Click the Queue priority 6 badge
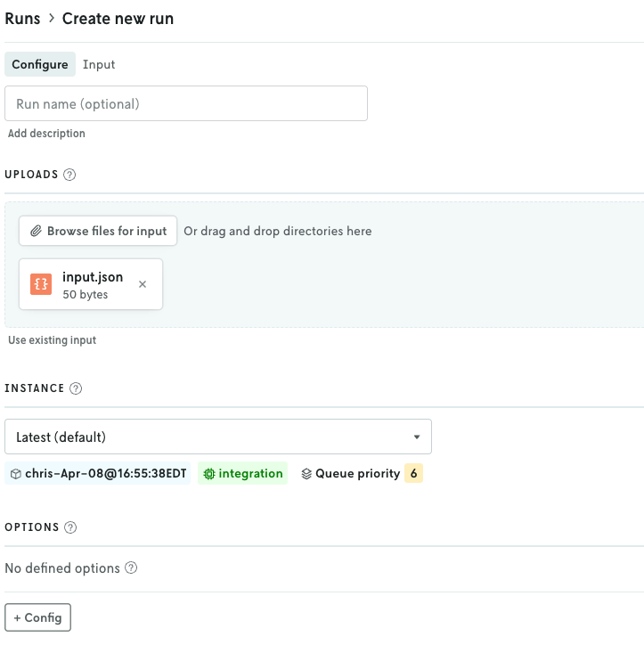 click(413, 473)
